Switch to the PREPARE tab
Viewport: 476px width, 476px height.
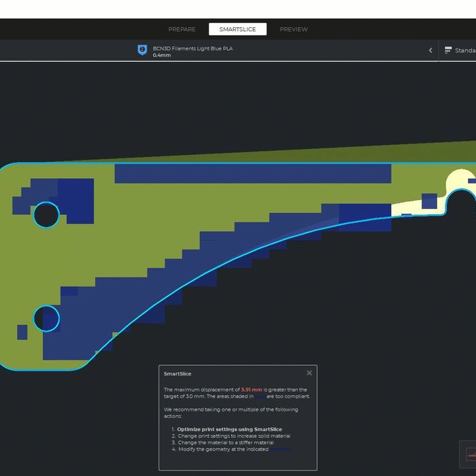click(182, 29)
